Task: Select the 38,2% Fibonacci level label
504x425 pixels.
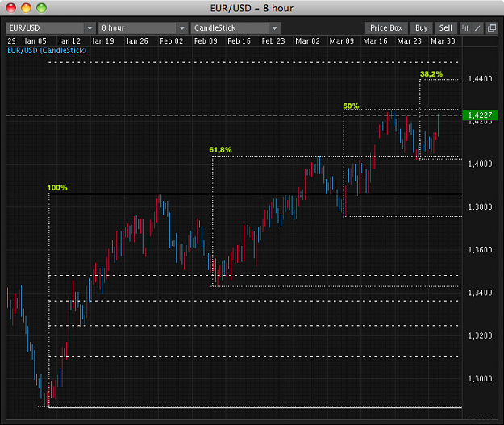Action: pos(431,74)
